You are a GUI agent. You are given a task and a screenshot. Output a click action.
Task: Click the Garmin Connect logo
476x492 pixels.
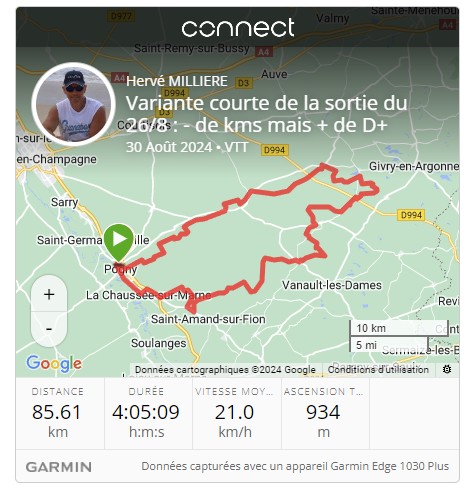(238, 28)
